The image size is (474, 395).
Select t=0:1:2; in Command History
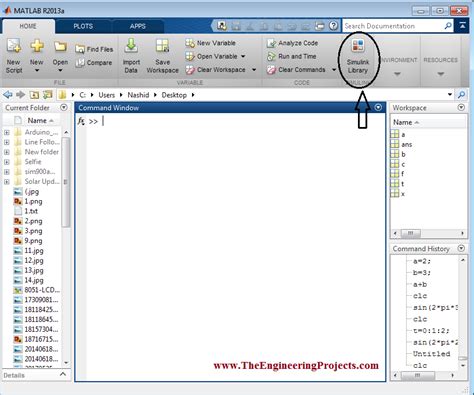[x=431, y=331]
